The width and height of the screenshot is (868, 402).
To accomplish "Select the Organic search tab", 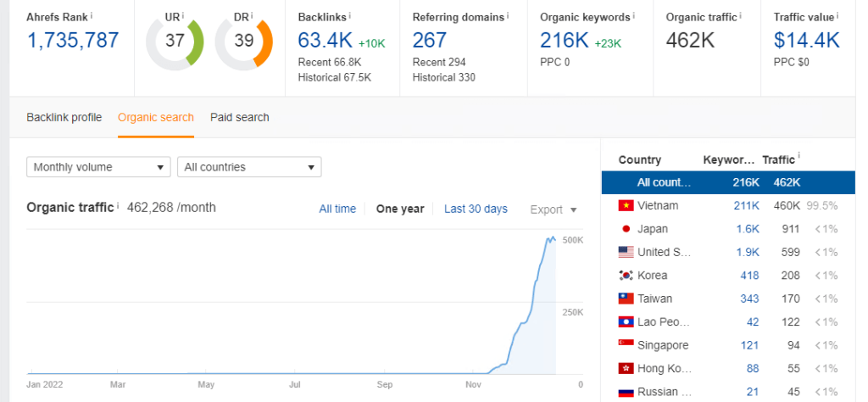I will [x=156, y=117].
